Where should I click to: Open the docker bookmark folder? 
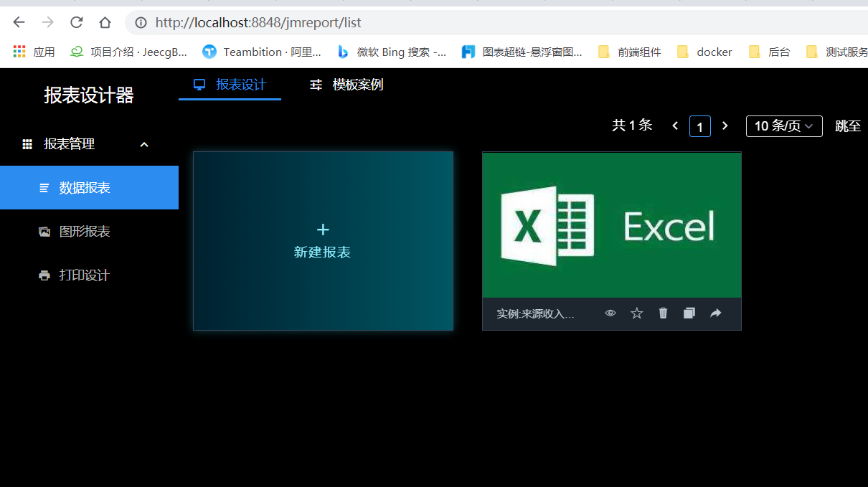[x=704, y=52]
